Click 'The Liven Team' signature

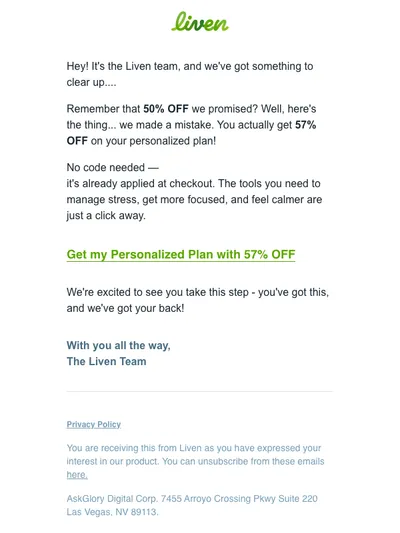[106, 361]
